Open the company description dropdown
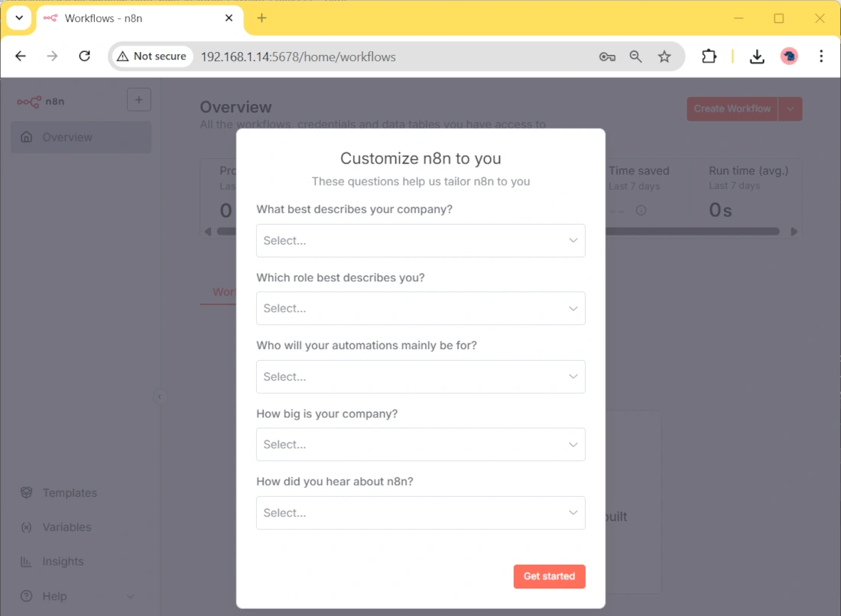 [420, 241]
